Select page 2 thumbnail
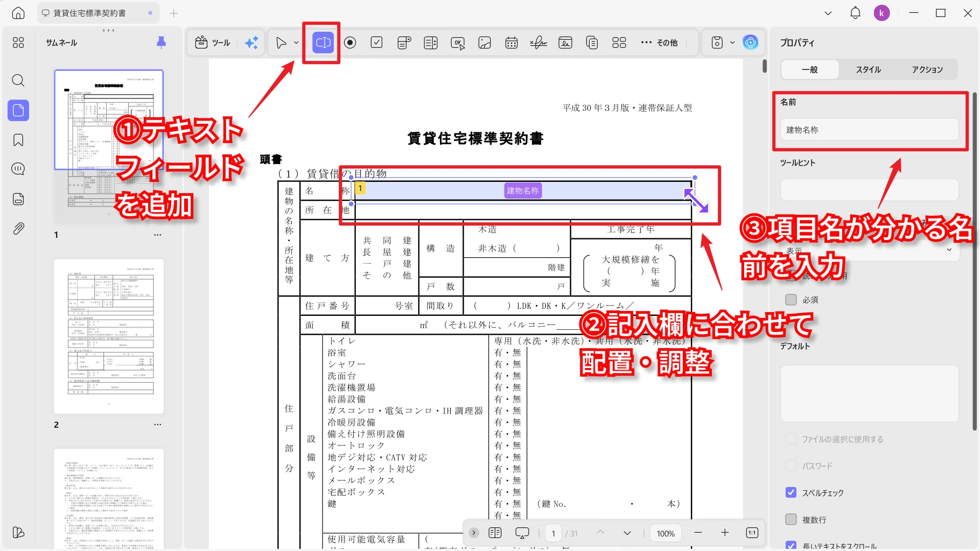Viewport: 980px width, 551px height. click(x=109, y=336)
